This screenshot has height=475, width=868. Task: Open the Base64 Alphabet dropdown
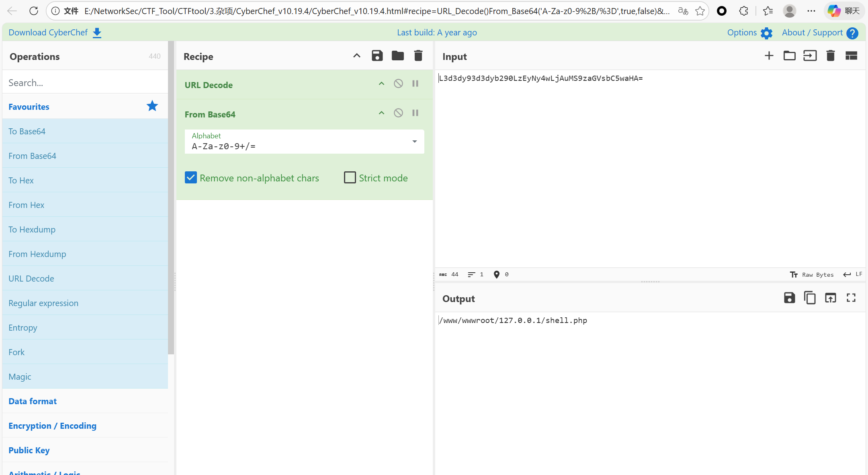pos(414,142)
